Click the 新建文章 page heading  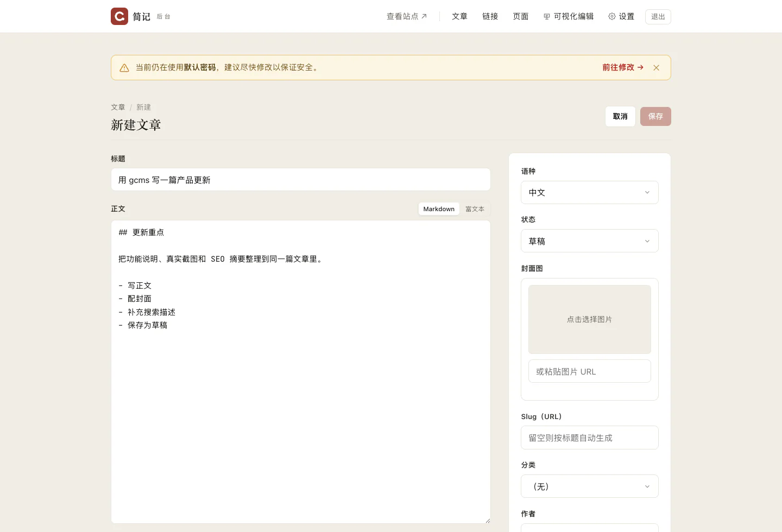tap(136, 125)
